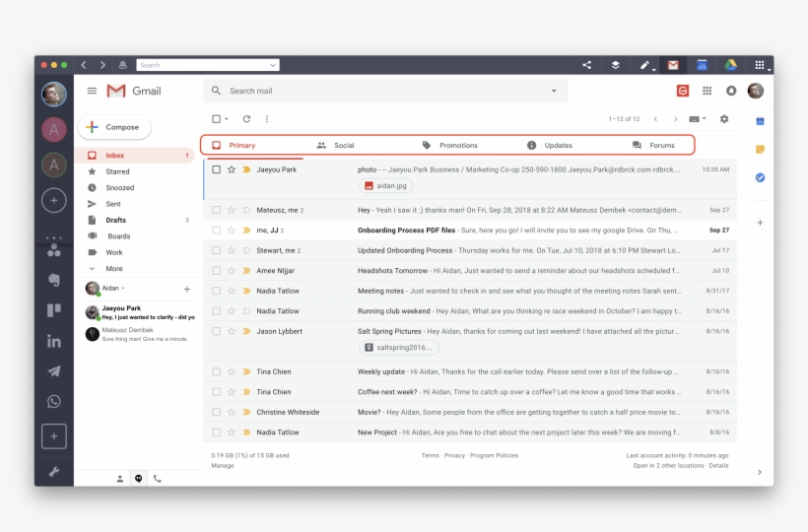This screenshot has height=532, width=808.
Task: Toggle the importance marker on the Stewart, me email
Action: [246, 250]
